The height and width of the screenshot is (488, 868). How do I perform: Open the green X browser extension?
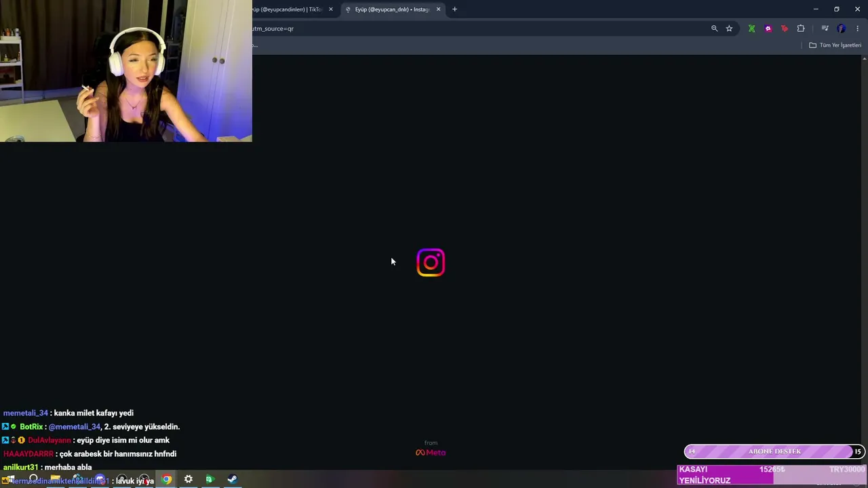pos(751,28)
